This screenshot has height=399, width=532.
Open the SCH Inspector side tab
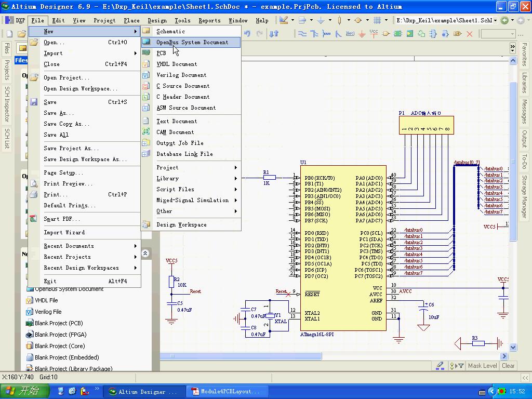6,104
